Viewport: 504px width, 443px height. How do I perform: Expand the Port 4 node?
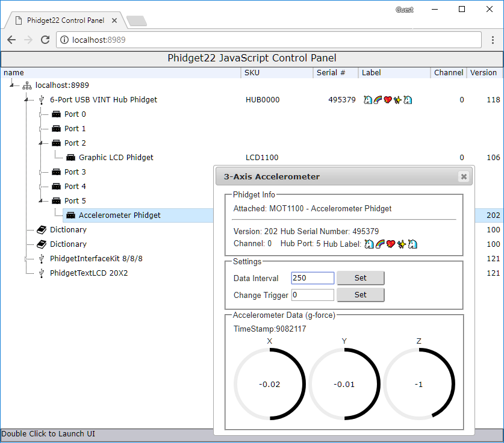(x=41, y=187)
